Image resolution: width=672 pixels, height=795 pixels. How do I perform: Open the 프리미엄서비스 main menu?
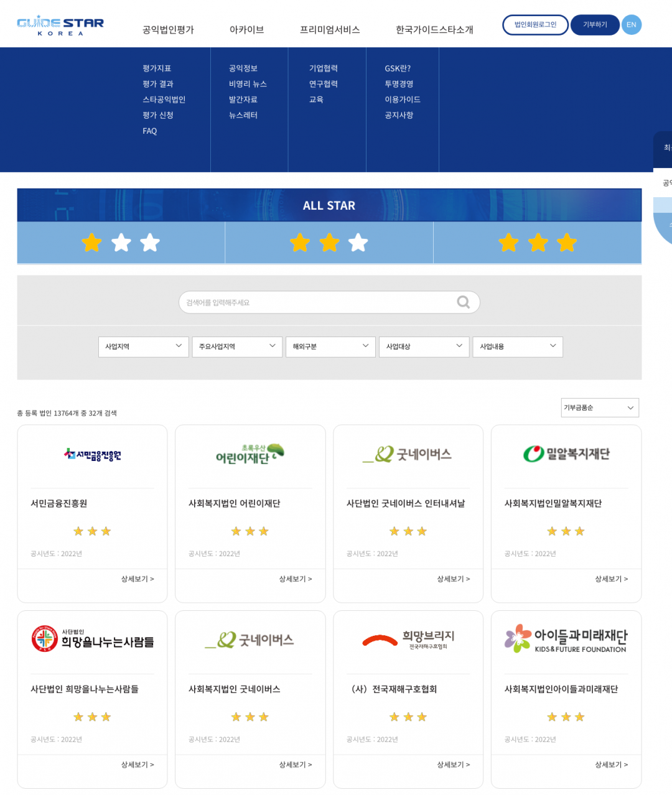tap(330, 29)
